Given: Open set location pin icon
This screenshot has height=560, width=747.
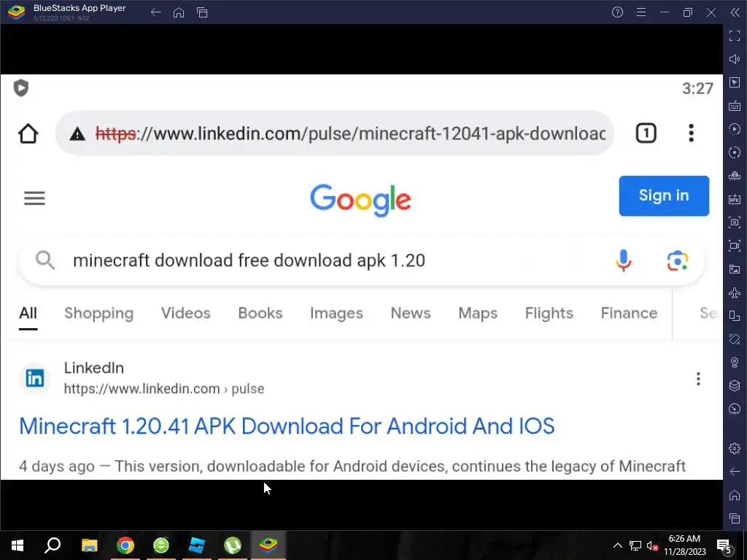Looking at the screenshot, I should tap(734, 362).
